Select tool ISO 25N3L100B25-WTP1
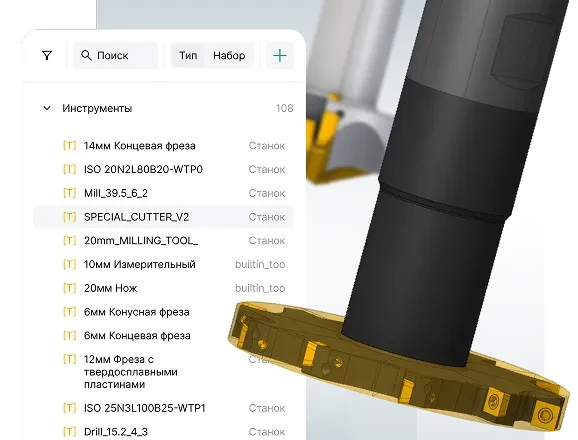Screen dimensions: 578x440 tap(144, 408)
